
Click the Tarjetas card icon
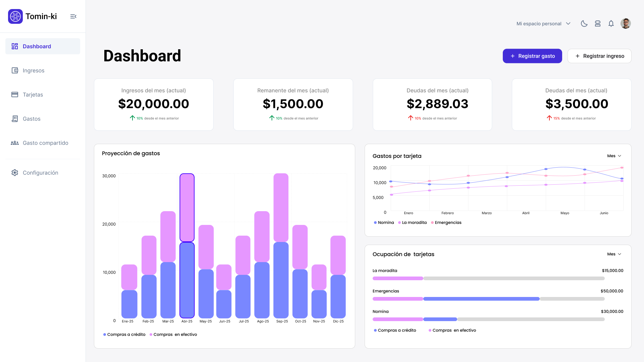coord(15,95)
